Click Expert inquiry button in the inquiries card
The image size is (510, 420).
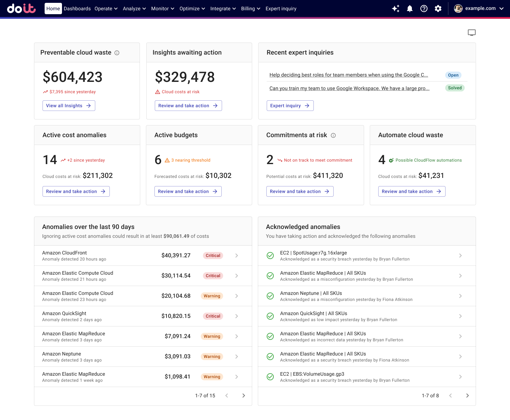coord(290,106)
